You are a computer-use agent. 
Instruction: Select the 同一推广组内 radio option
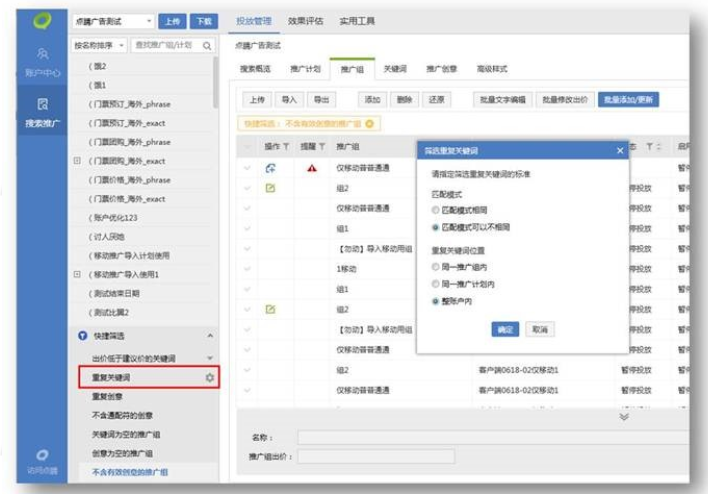435,267
